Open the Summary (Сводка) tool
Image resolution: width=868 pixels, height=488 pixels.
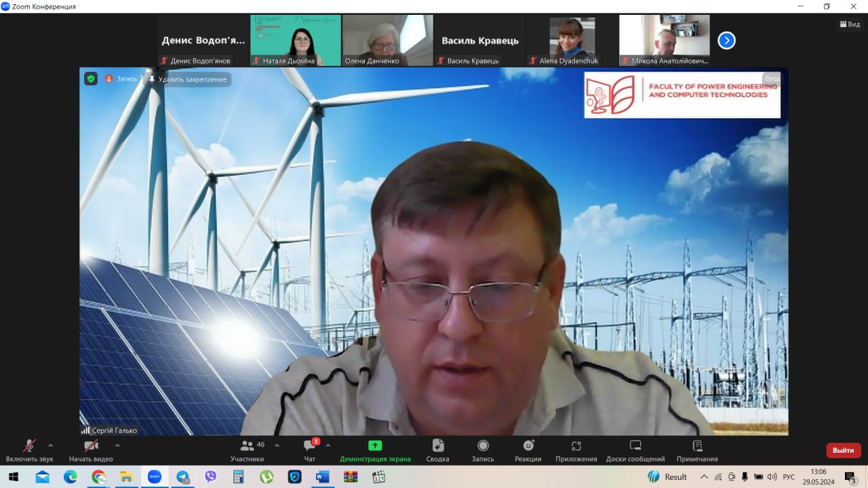pos(438,451)
